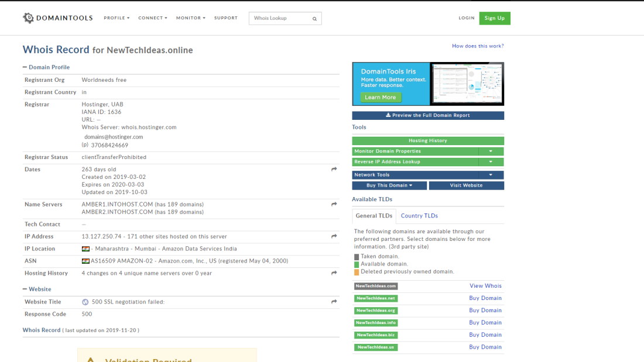This screenshot has height=362, width=644.
Task: Expand the Monitor Domain Properties dropdown arrow
Action: [491, 151]
